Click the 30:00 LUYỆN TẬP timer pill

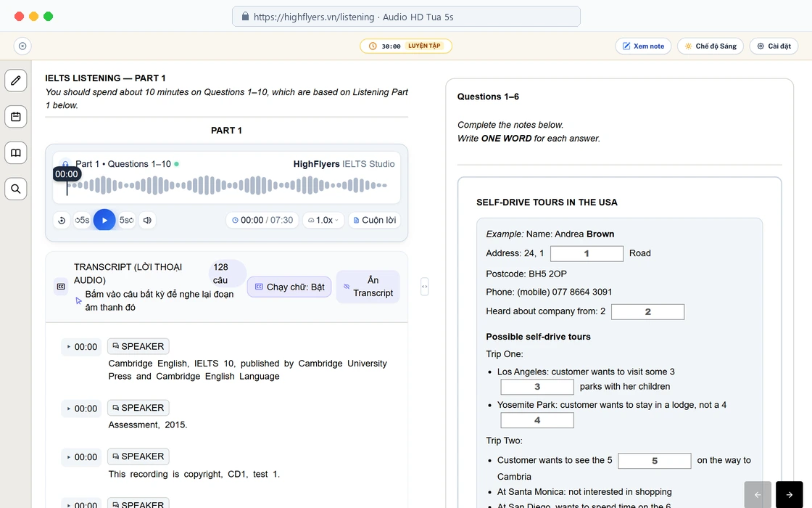point(406,46)
